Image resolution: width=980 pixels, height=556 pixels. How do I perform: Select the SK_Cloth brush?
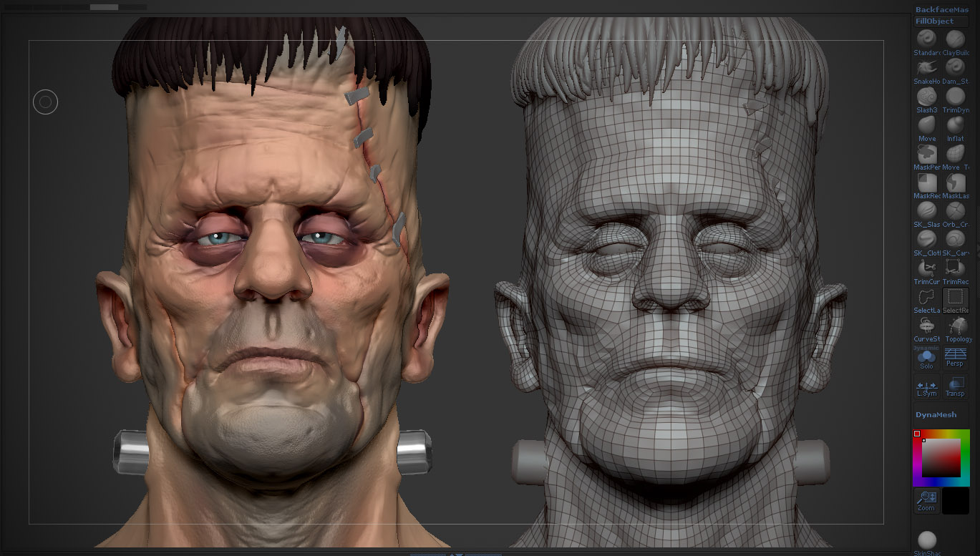927,243
